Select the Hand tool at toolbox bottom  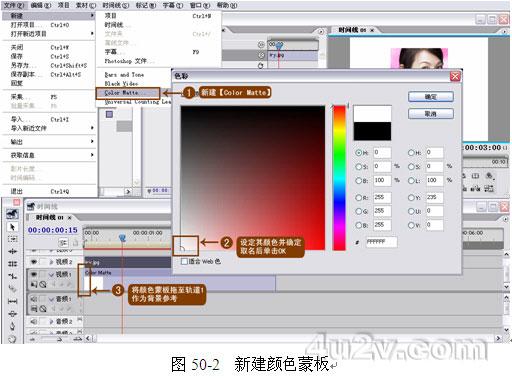pos(12,338)
